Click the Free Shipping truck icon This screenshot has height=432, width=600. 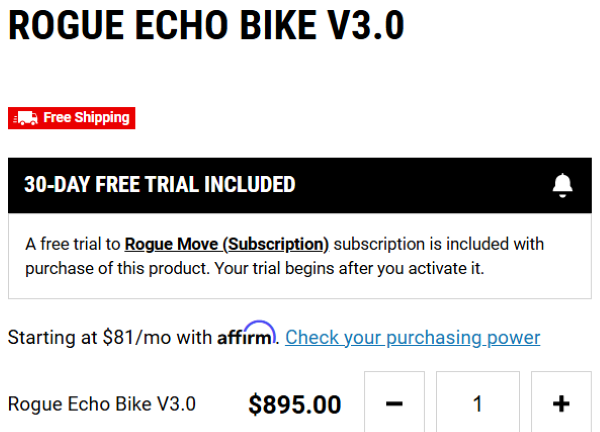click(x=26, y=118)
